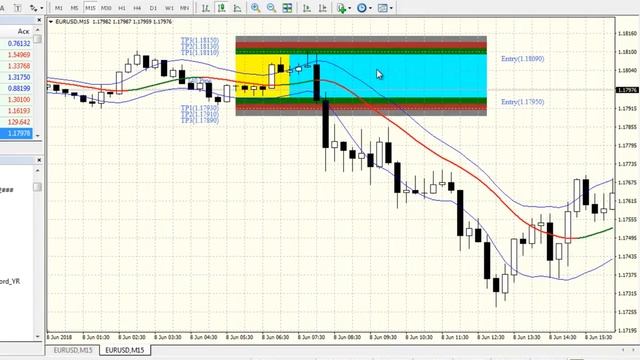The image size is (640, 360).
Task: Tile chart windows
Action: [x=287, y=8]
